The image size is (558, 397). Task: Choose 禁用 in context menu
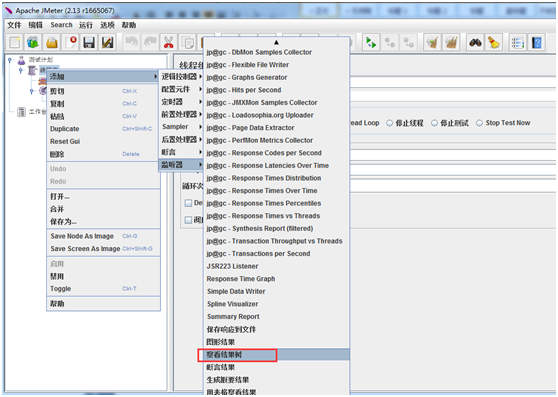[x=103, y=276]
